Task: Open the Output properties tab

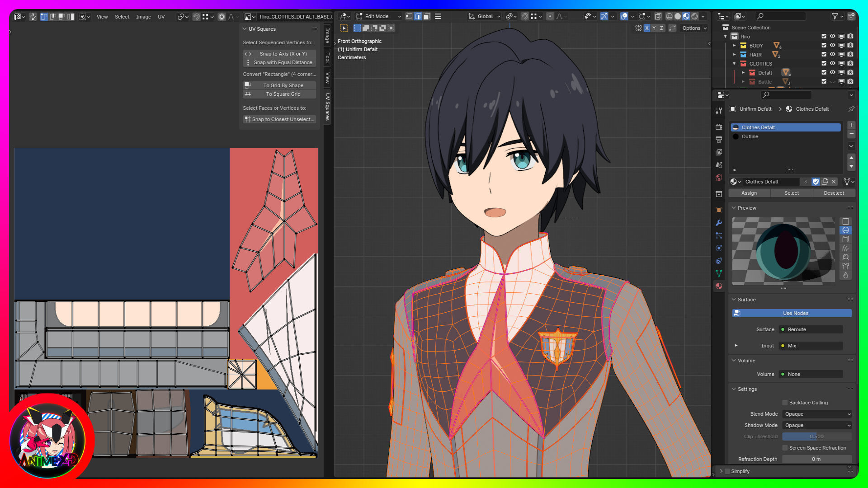Action: pyautogui.click(x=719, y=140)
